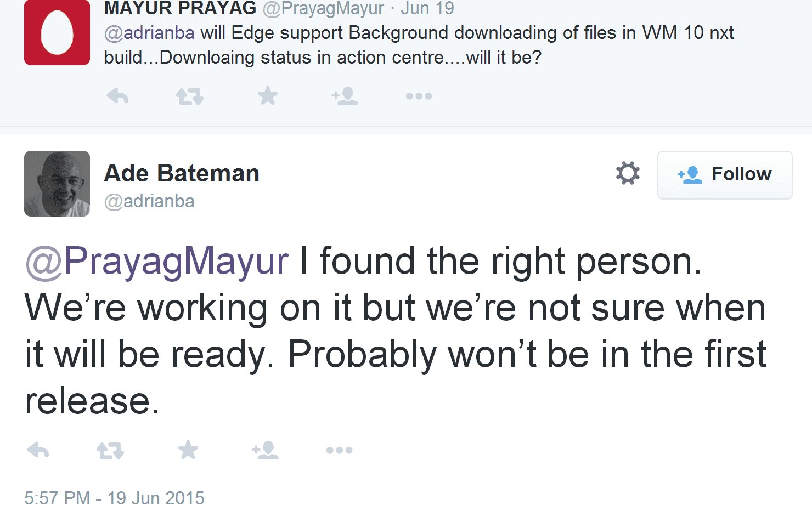
Task: Open more options on Mayur Prayag's tweet
Action: pyautogui.click(x=419, y=96)
